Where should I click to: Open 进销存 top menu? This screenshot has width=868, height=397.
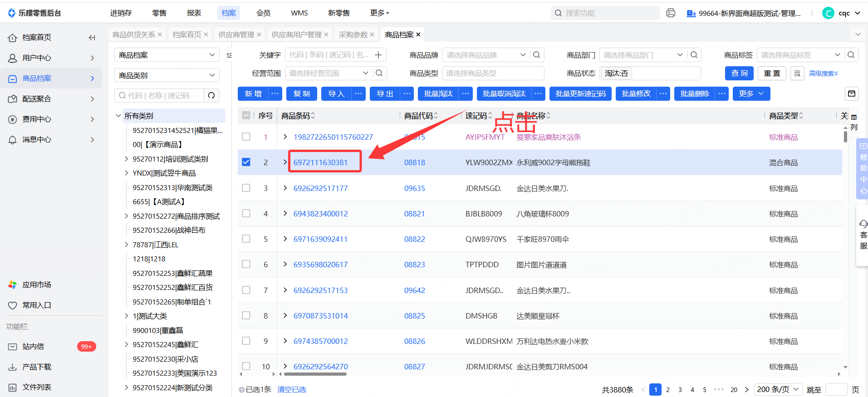(x=121, y=13)
